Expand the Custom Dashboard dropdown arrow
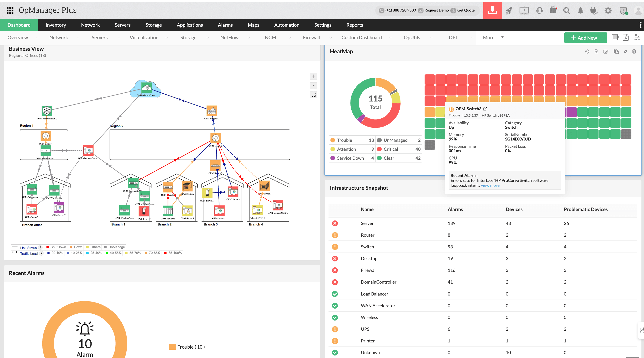 tap(390, 38)
